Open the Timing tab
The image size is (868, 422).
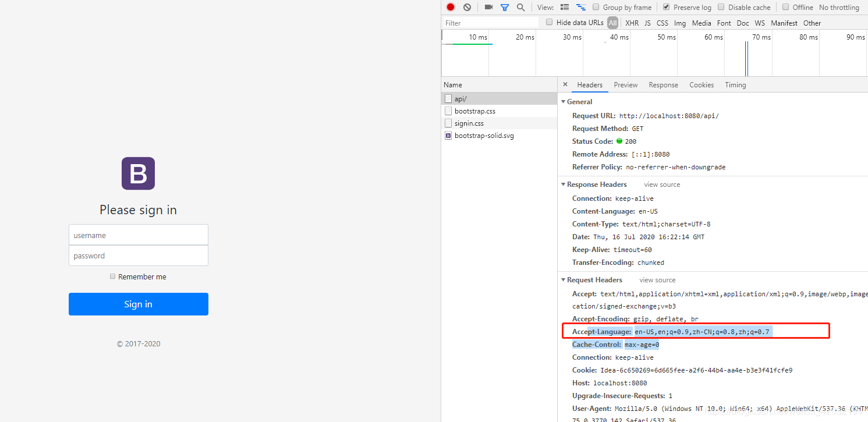735,85
